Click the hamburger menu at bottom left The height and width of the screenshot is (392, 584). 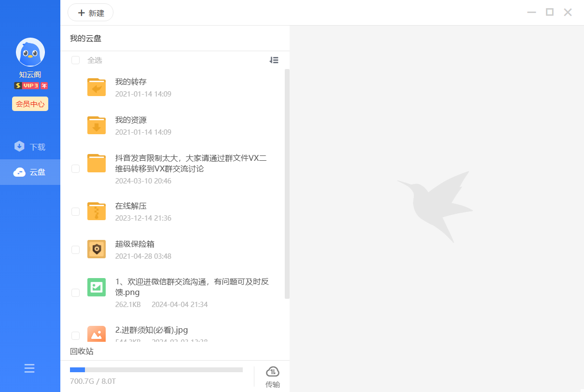(x=29, y=368)
